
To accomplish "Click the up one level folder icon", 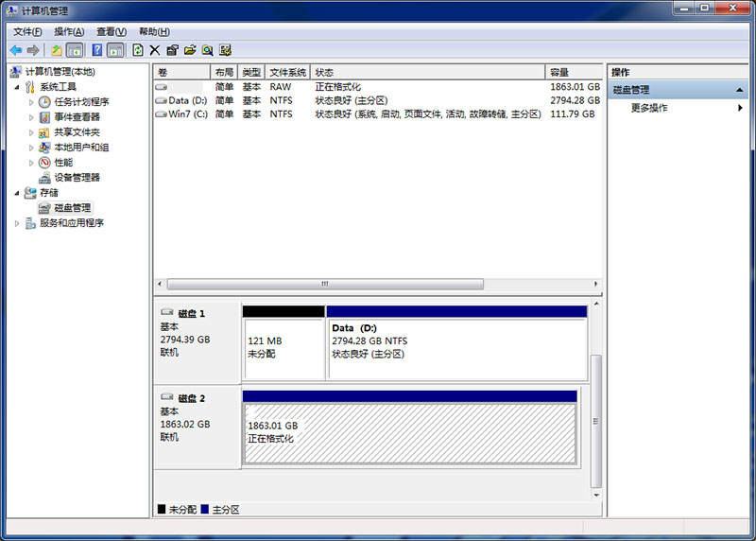I will [x=57, y=50].
